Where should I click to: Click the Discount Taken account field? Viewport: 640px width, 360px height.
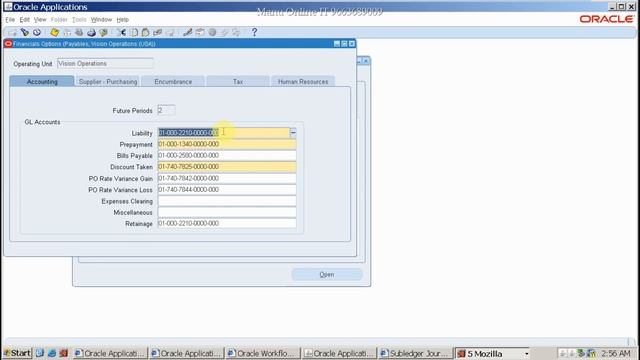click(227, 167)
